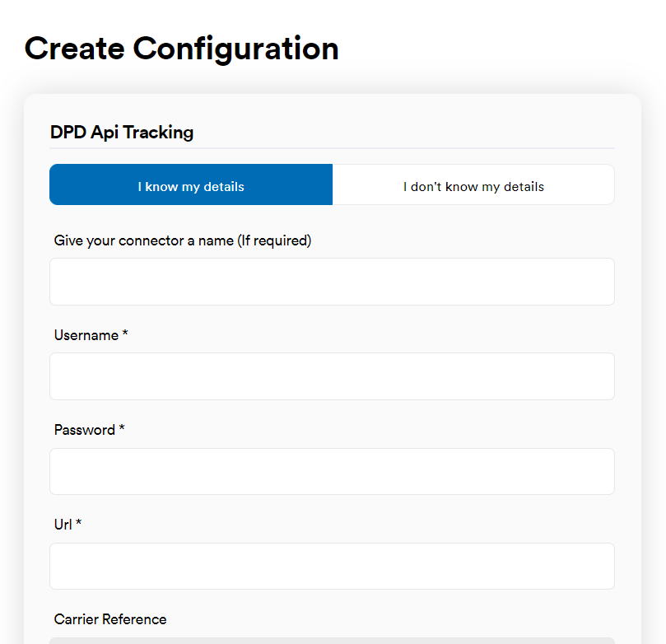Switch to the "I don't know my details" tab
Viewport: 666px width, 644px height.
[x=473, y=184]
